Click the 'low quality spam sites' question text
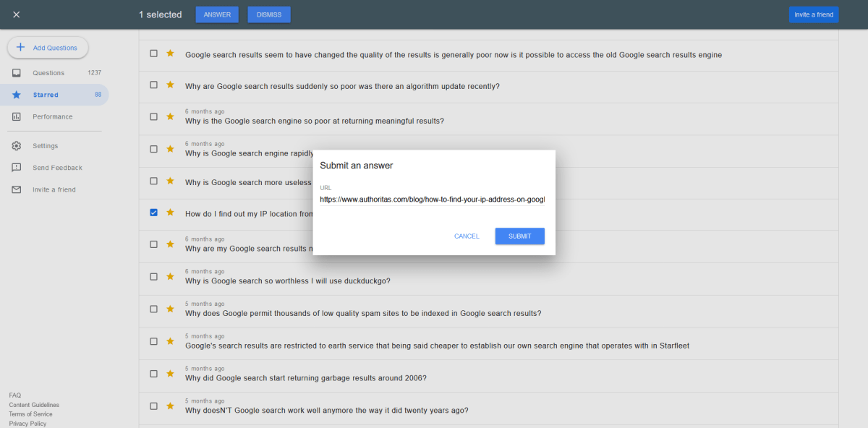The height and width of the screenshot is (428, 868). coord(363,314)
